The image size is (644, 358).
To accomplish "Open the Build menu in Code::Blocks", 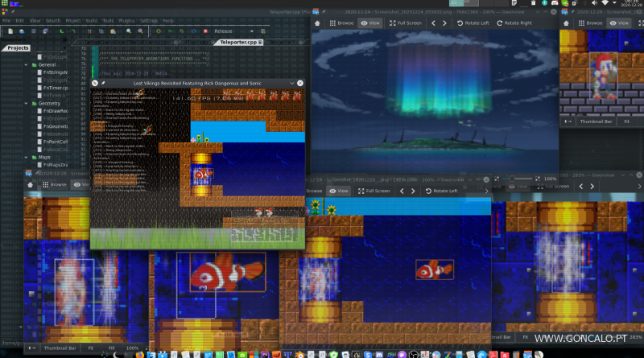I will (92, 21).
